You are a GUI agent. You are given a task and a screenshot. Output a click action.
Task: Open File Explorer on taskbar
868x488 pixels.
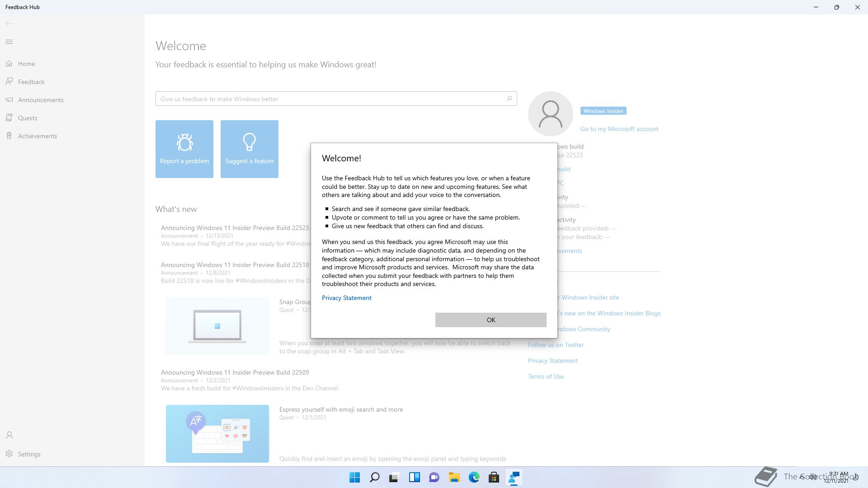[x=454, y=477]
